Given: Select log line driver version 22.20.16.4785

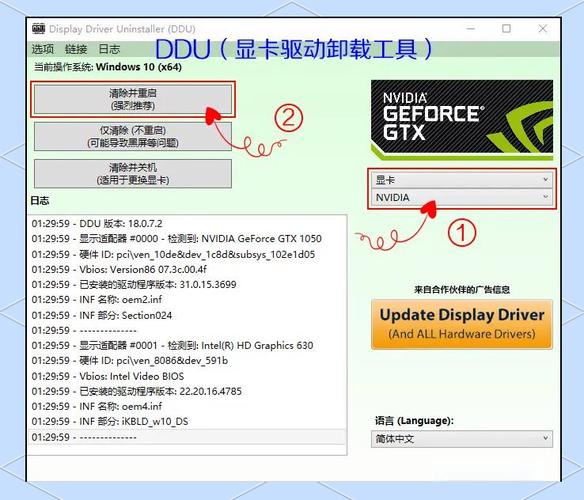Looking at the screenshot, I should pyautogui.click(x=187, y=391).
